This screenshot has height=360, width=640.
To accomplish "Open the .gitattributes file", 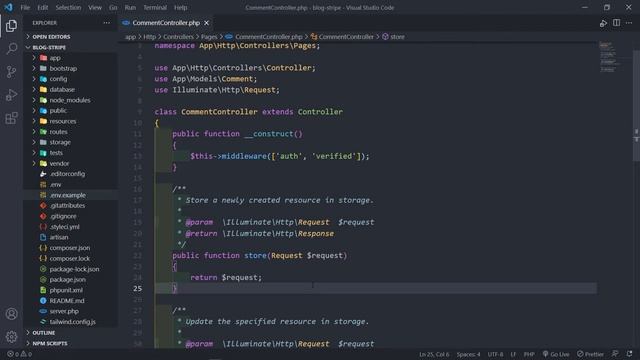I will click(67, 206).
